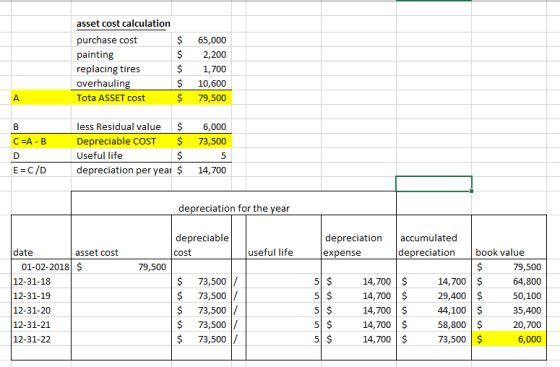
Task: Select the 14,700 depreciation per year value
Action: click(x=201, y=170)
